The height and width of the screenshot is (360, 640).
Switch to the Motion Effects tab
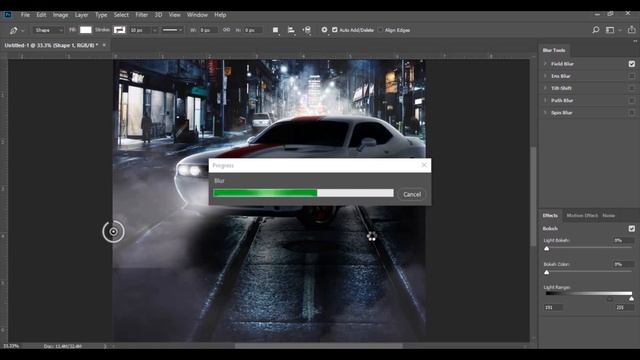tap(582, 216)
